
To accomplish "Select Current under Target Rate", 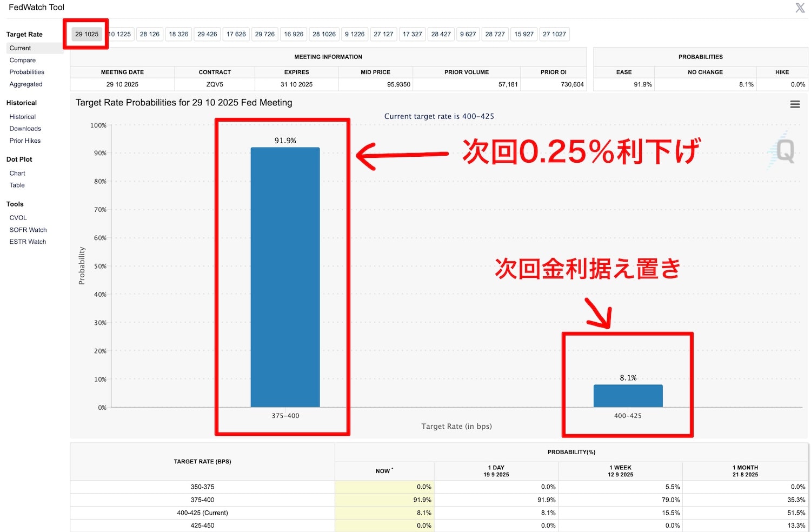I will tap(20, 48).
